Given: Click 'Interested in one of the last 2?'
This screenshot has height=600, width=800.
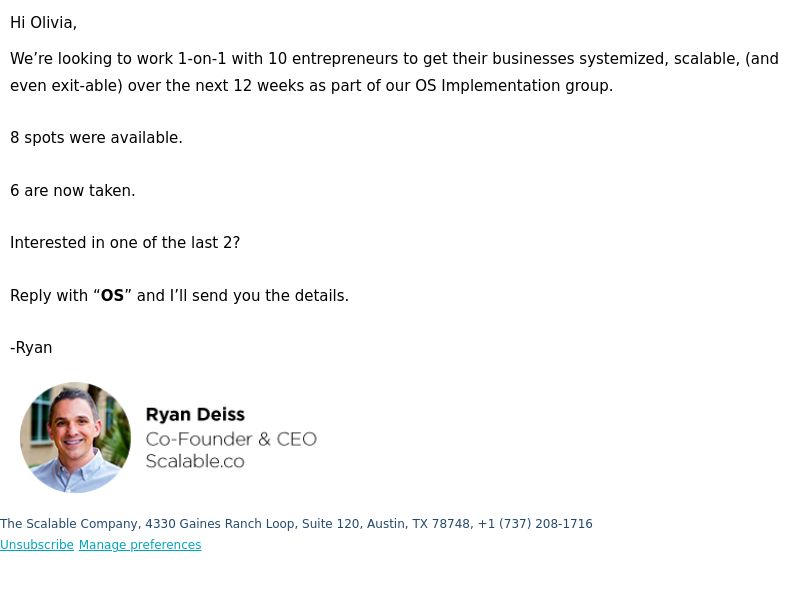Looking at the screenshot, I should click(x=125, y=243).
